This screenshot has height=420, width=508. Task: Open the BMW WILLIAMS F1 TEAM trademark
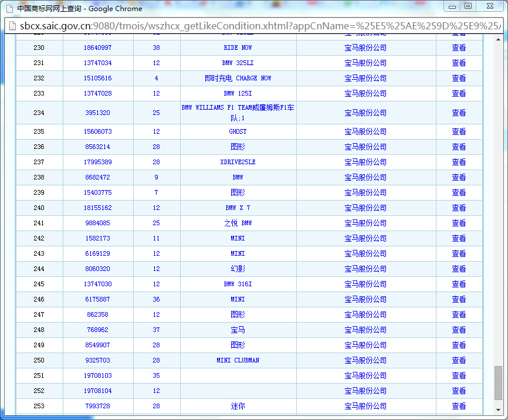pyautogui.click(x=238, y=113)
